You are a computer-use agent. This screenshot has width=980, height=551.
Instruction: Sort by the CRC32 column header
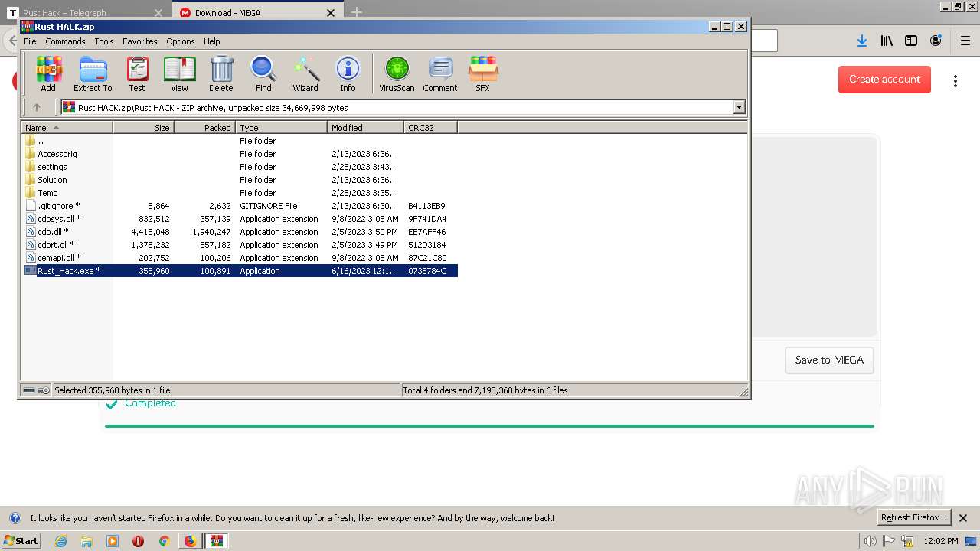[x=431, y=127]
